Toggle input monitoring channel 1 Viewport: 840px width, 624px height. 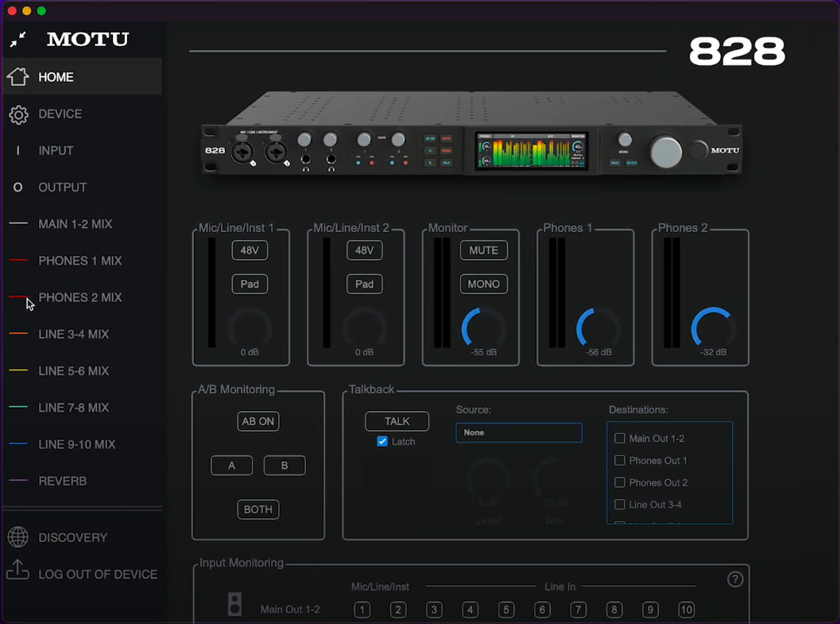[362, 610]
